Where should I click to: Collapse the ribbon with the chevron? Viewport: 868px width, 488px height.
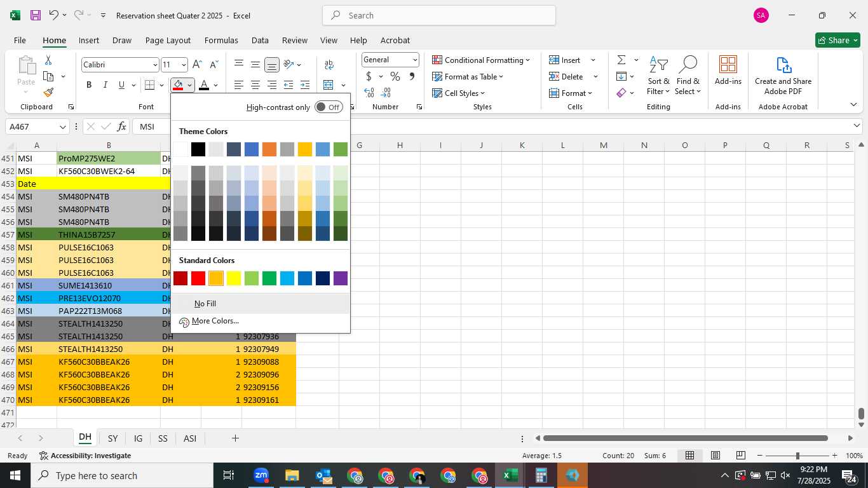(853, 104)
